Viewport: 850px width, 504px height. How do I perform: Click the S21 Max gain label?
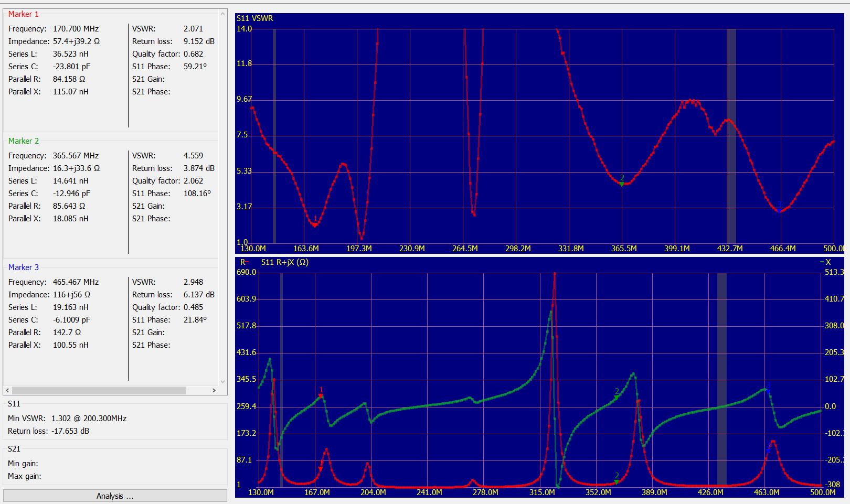point(24,476)
